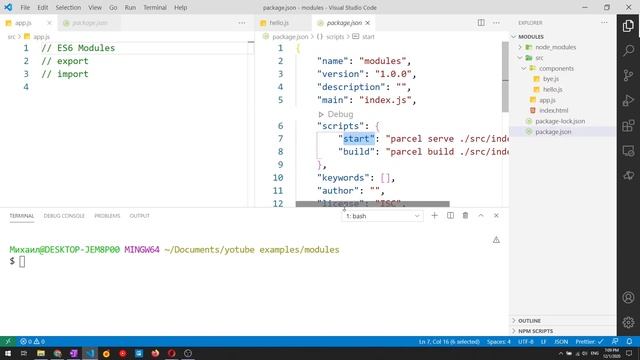This screenshot has height=360, width=640.
Task: Select the TERMINAL panel tab
Action: point(22,216)
